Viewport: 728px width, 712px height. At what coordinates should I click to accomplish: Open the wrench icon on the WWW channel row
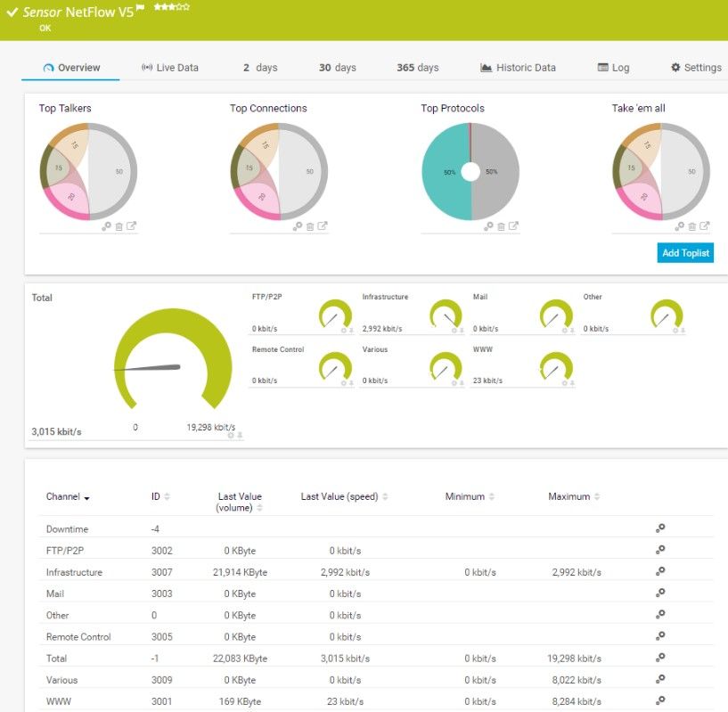[660, 701]
